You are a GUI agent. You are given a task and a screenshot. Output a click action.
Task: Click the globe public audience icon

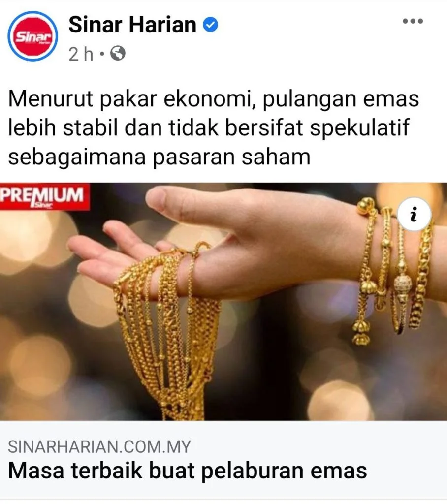(118, 54)
